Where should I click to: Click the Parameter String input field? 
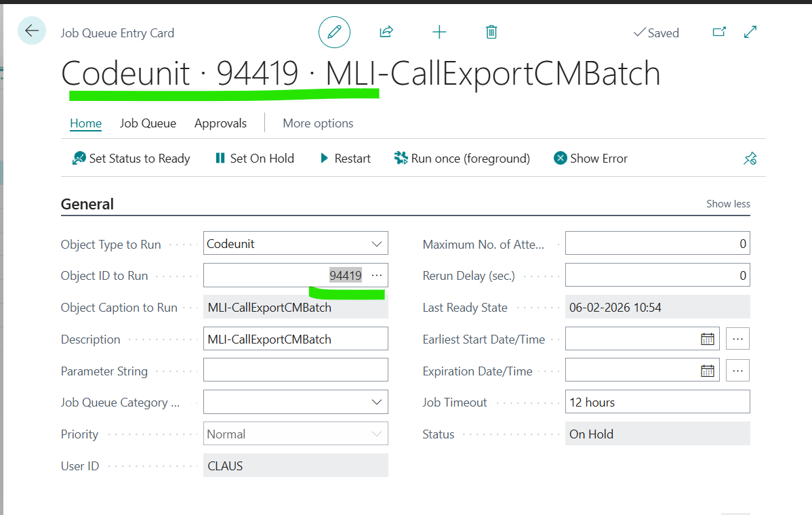tap(296, 371)
